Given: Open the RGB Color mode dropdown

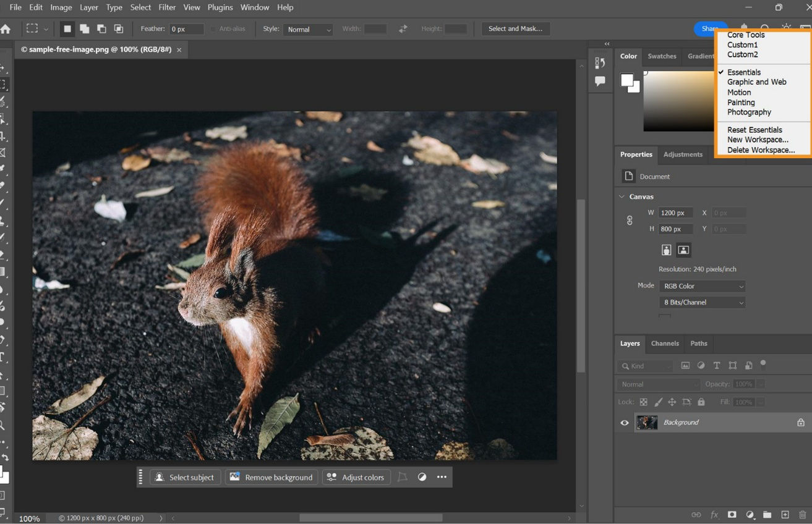Looking at the screenshot, I should (702, 285).
